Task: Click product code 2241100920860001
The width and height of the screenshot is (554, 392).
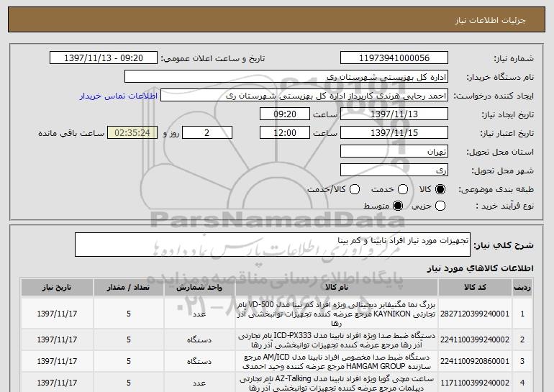Action: [475, 361]
